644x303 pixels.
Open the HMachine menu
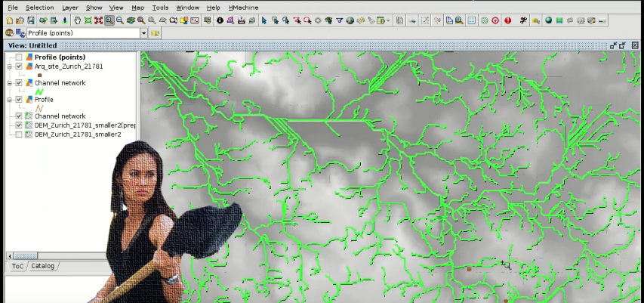242,7
